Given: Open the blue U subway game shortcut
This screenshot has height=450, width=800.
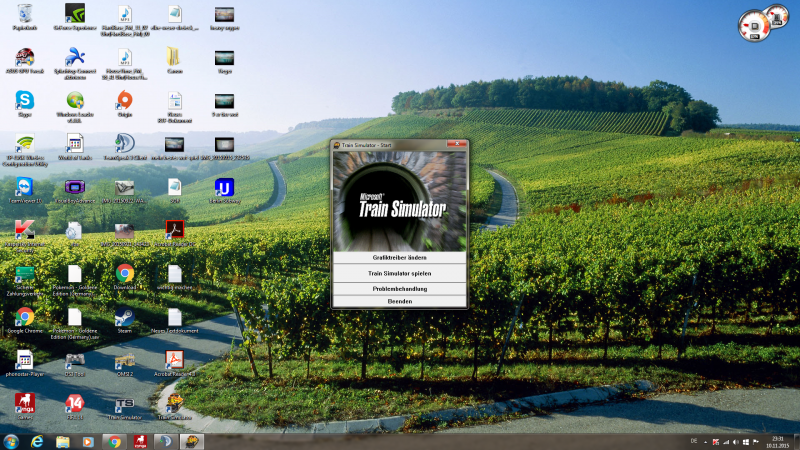Looking at the screenshot, I should (x=224, y=191).
